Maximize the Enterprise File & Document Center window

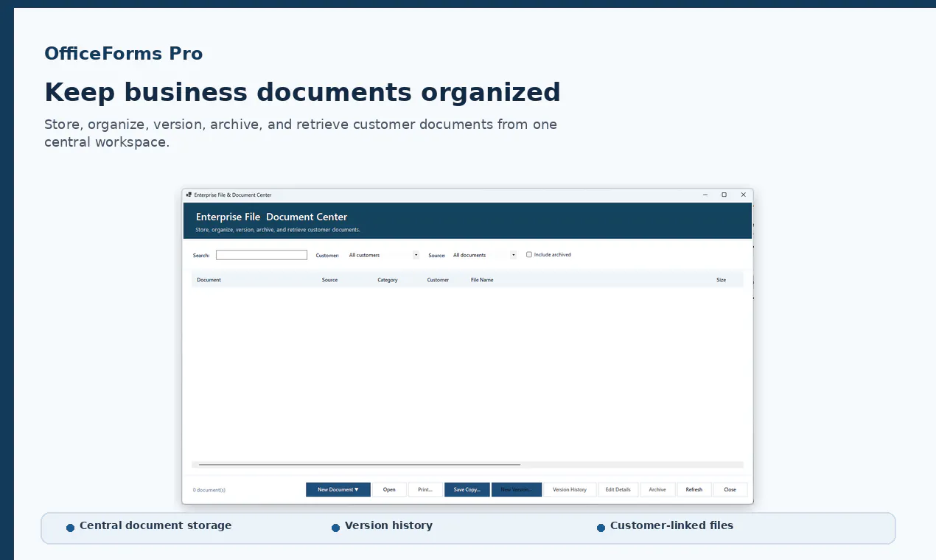(724, 195)
